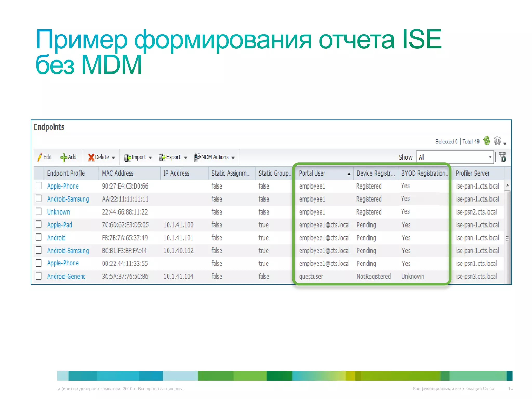Expand the Import dropdown arrow
This screenshot has width=532, height=399.
click(150, 158)
